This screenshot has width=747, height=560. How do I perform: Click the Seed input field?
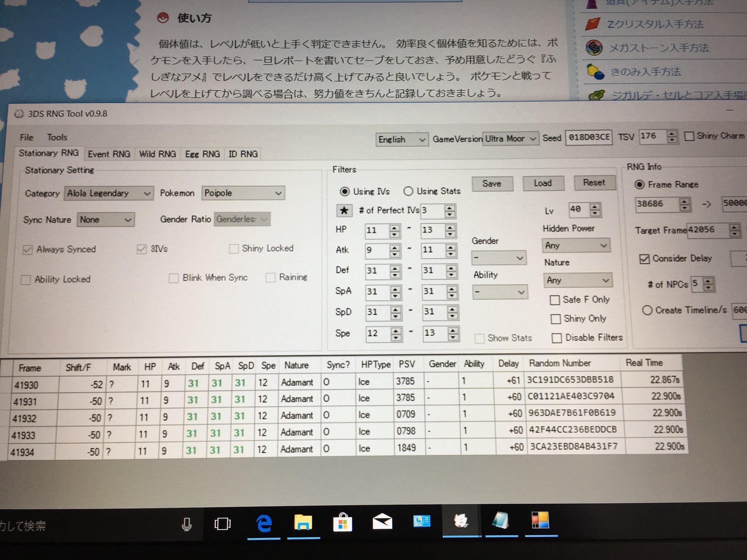point(589,137)
